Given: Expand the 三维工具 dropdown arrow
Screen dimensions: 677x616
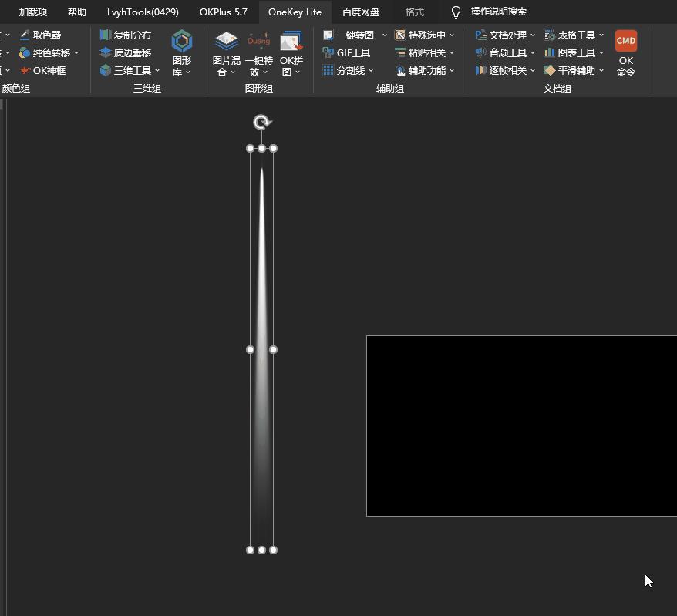Looking at the screenshot, I should [x=157, y=70].
